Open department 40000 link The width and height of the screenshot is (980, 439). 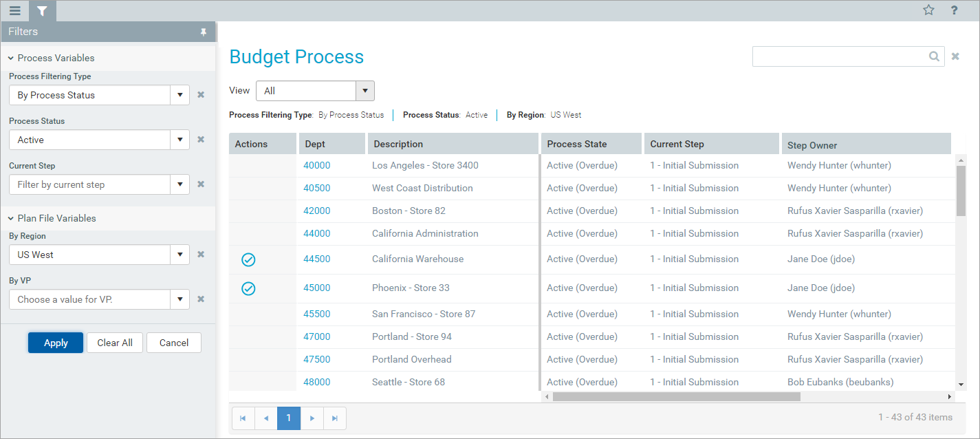316,165
